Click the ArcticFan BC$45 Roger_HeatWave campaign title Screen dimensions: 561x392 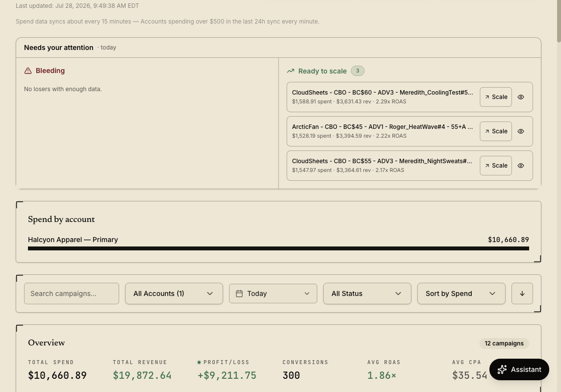pos(382,127)
